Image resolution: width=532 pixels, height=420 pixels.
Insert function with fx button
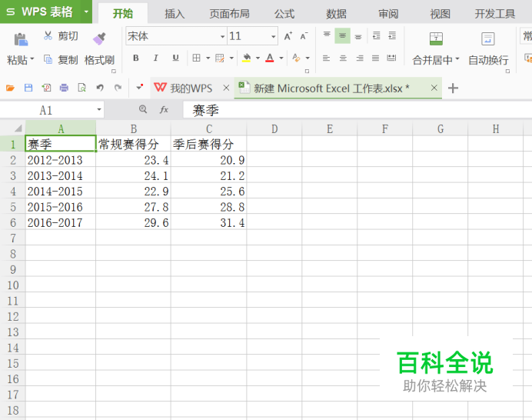[164, 109]
